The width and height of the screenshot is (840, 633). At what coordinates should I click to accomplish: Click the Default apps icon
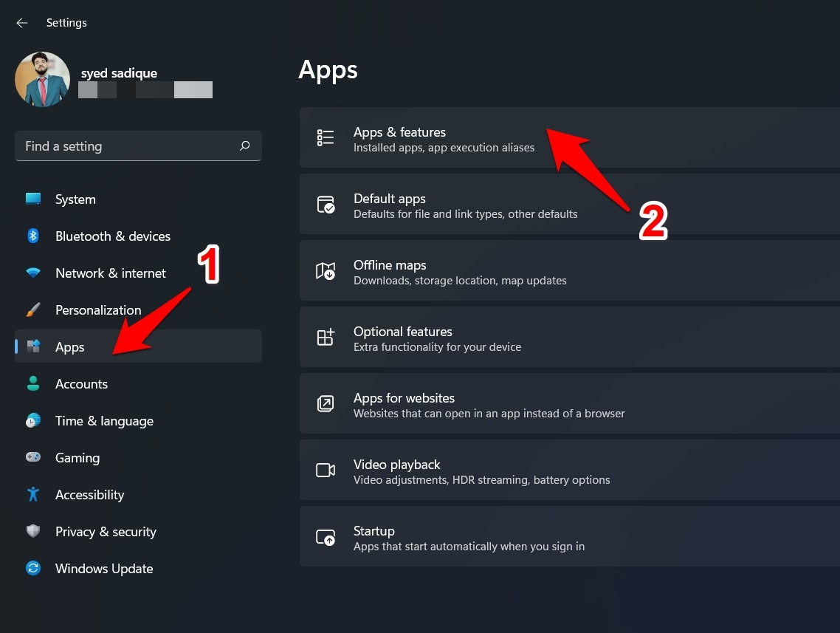click(326, 205)
